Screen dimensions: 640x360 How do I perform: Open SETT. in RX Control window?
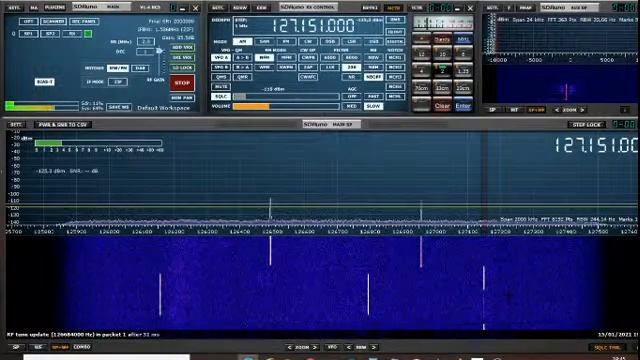(218, 8)
